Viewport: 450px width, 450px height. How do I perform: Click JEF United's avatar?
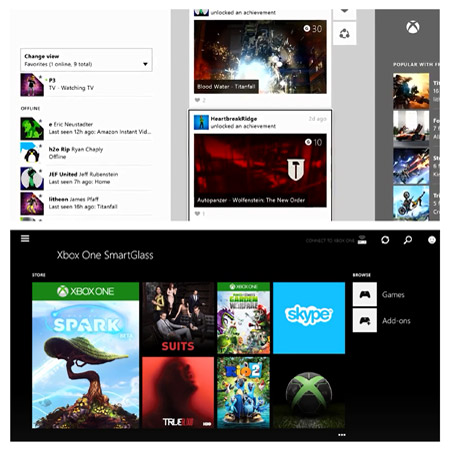(32, 179)
